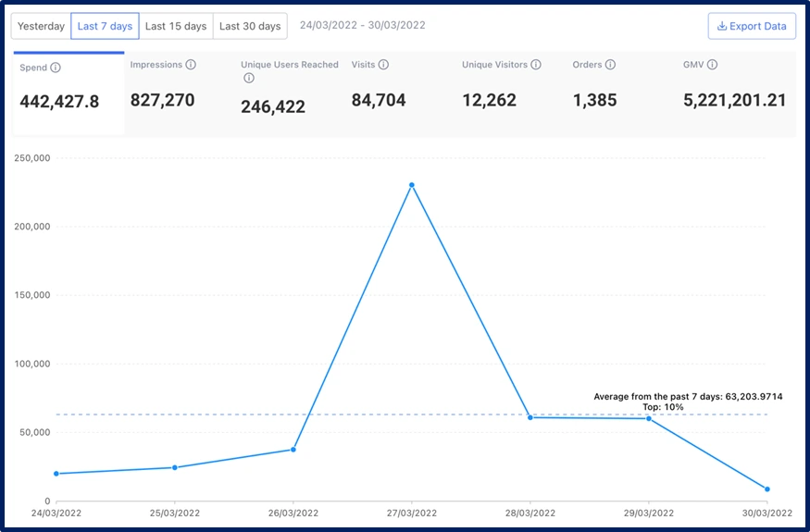
Task: Click the info icon beside GMV
Action: pos(712,65)
